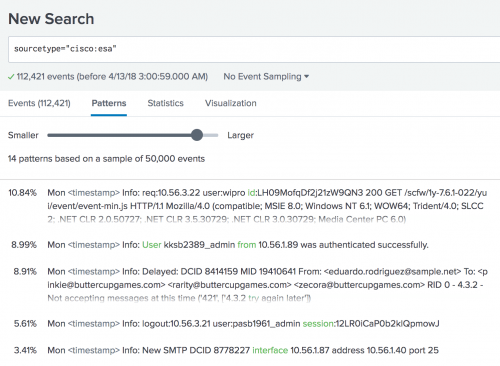Go to the Visualization tab

(231, 103)
